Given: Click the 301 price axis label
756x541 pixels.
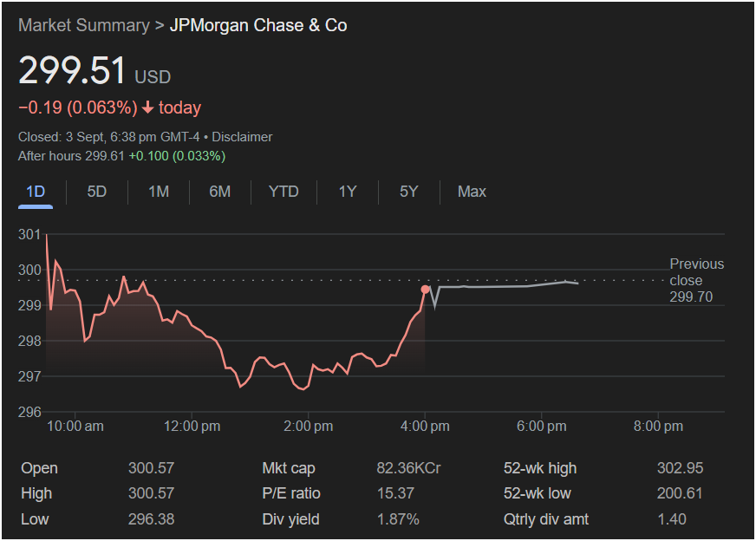Looking at the screenshot, I should [x=29, y=234].
